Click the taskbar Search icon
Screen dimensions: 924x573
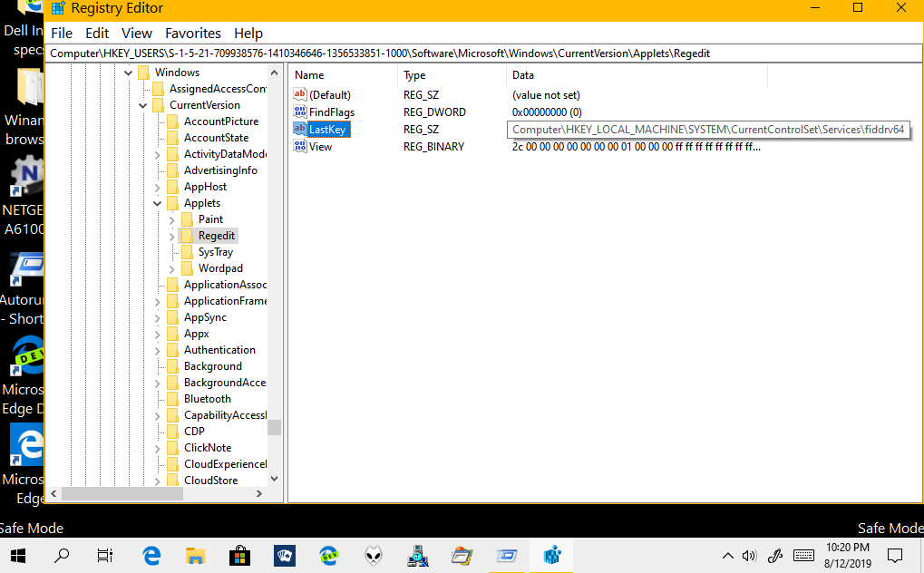click(x=62, y=555)
